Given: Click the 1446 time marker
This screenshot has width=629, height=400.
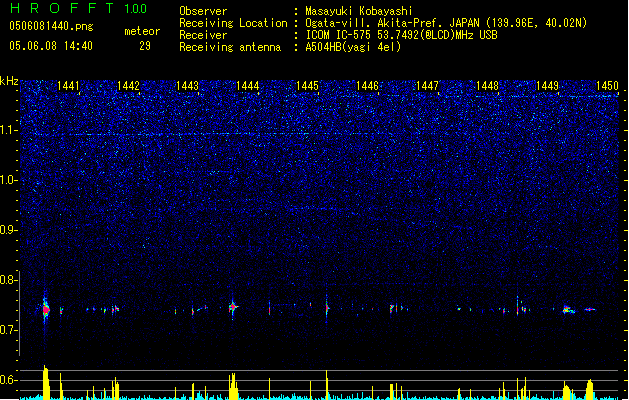Looking at the screenshot, I should pyautogui.click(x=367, y=86).
